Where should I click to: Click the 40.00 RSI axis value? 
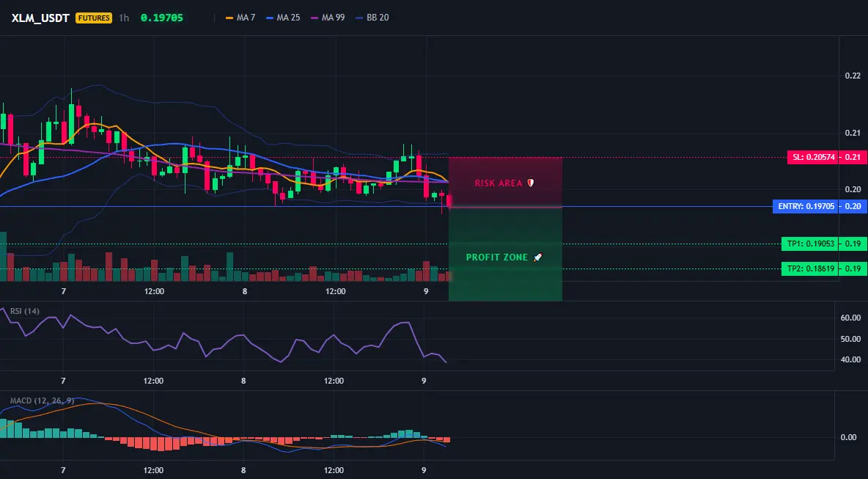click(851, 360)
